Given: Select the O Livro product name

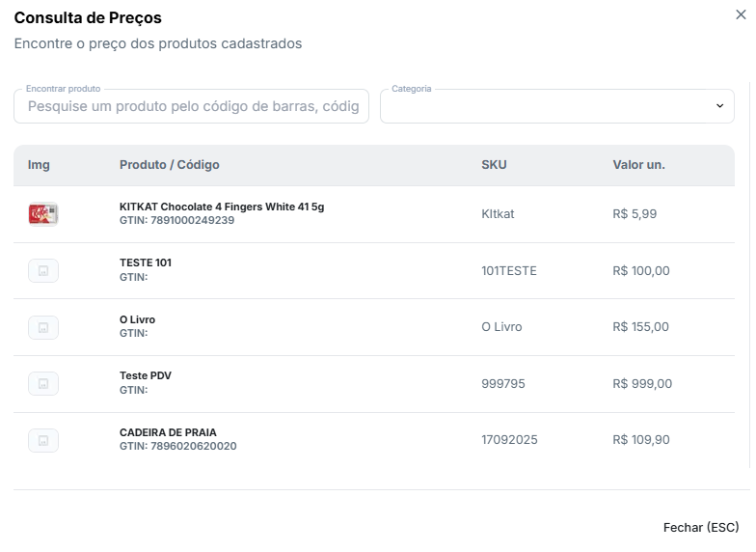Looking at the screenshot, I should point(137,319).
